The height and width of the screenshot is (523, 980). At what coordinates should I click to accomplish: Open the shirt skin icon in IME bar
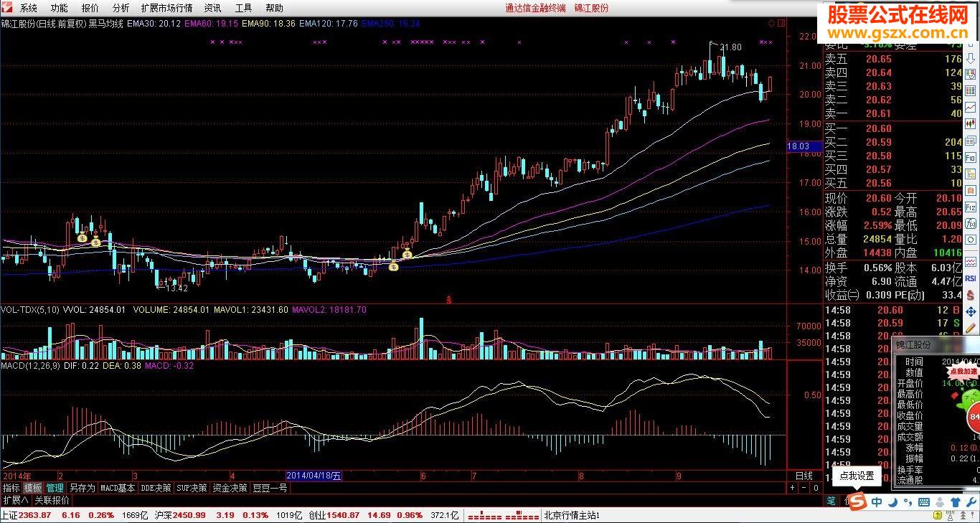pyautogui.click(x=956, y=501)
